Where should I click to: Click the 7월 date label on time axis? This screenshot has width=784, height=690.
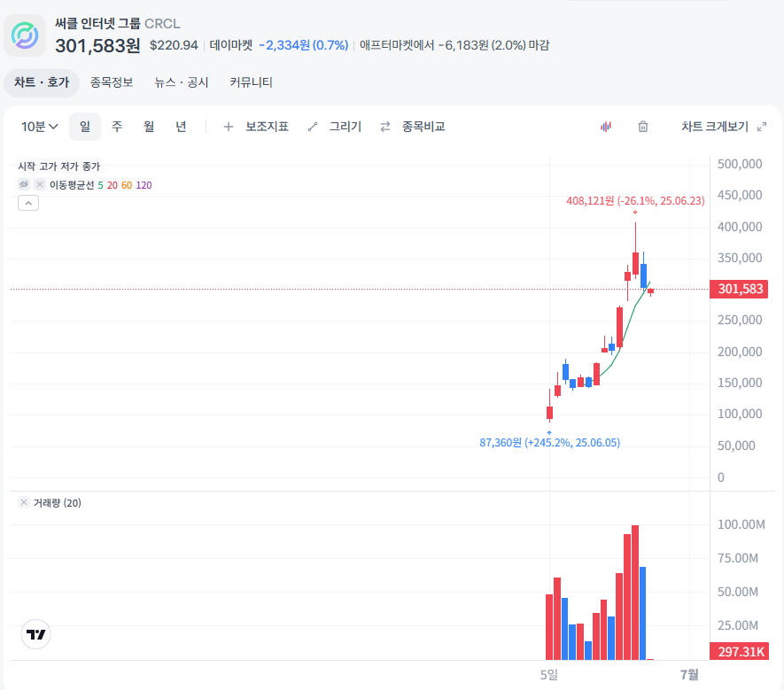point(689,675)
